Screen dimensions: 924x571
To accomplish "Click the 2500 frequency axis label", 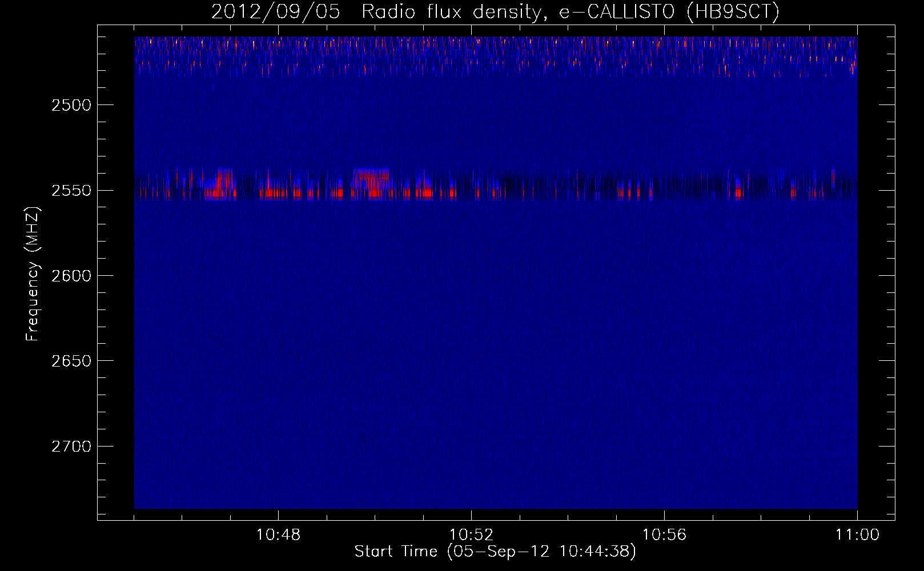I will click(x=71, y=105).
